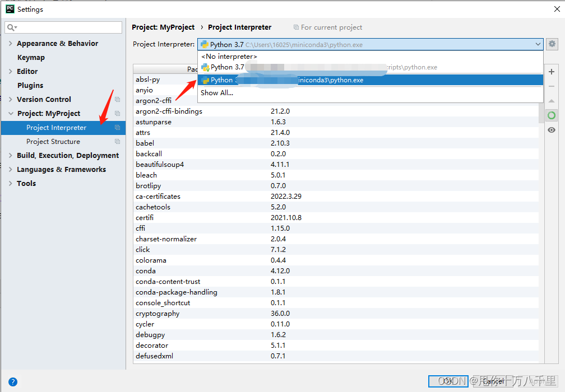This screenshot has height=392, width=565.
Task: Select the certifi package row
Action: [336, 218]
